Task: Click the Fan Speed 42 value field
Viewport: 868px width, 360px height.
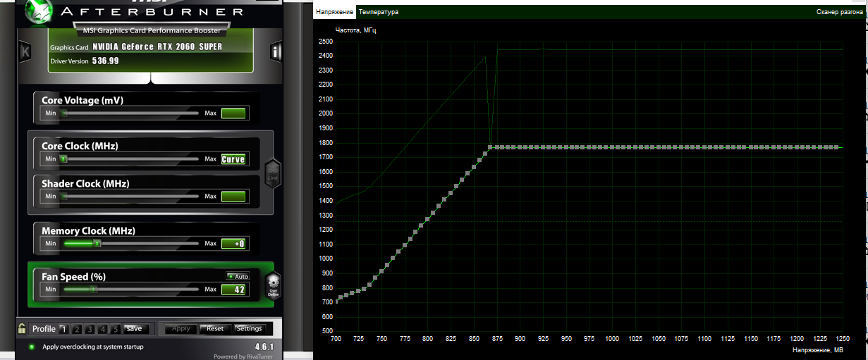Action: [233, 289]
